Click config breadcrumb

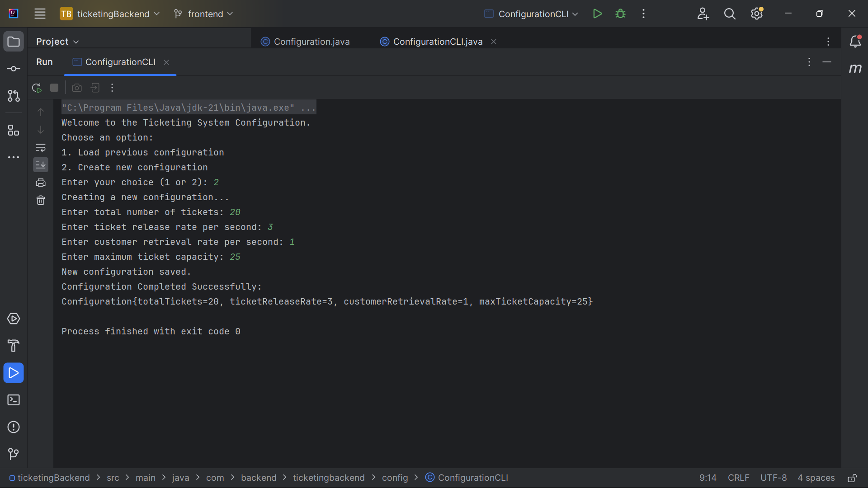(x=395, y=478)
